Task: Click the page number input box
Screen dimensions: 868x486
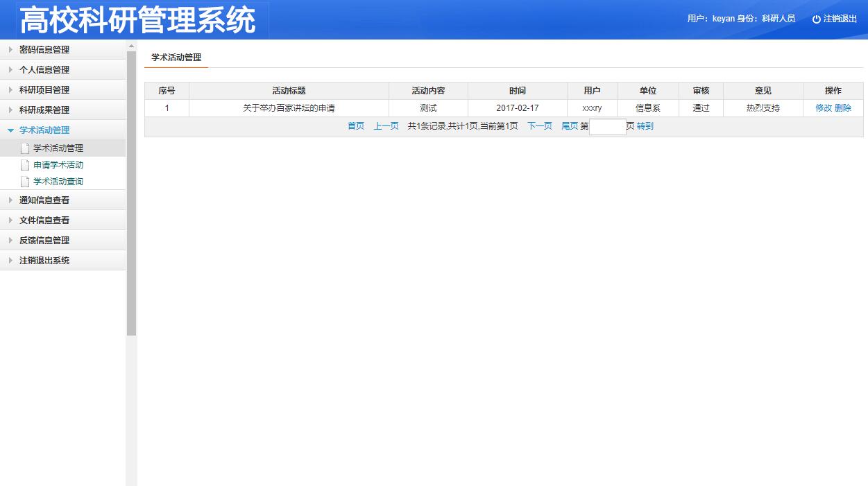Action: pyautogui.click(x=606, y=126)
